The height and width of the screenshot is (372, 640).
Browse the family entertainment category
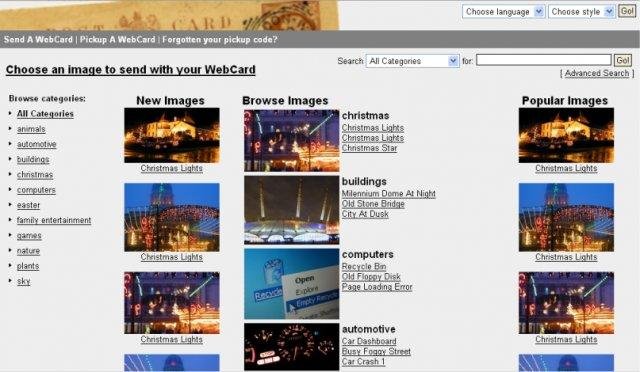click(54, 220)
